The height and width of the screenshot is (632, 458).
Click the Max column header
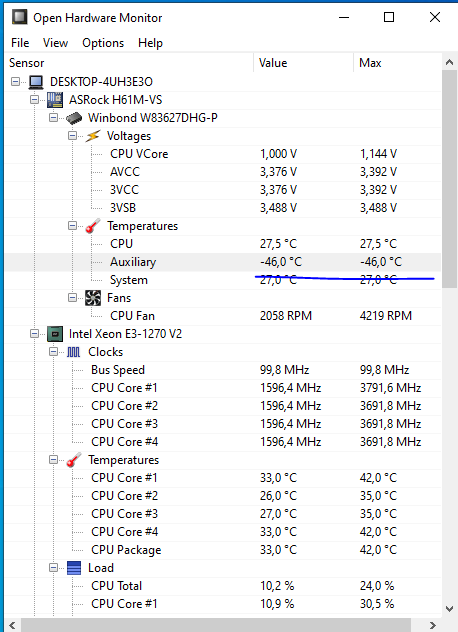coord(398,63)
